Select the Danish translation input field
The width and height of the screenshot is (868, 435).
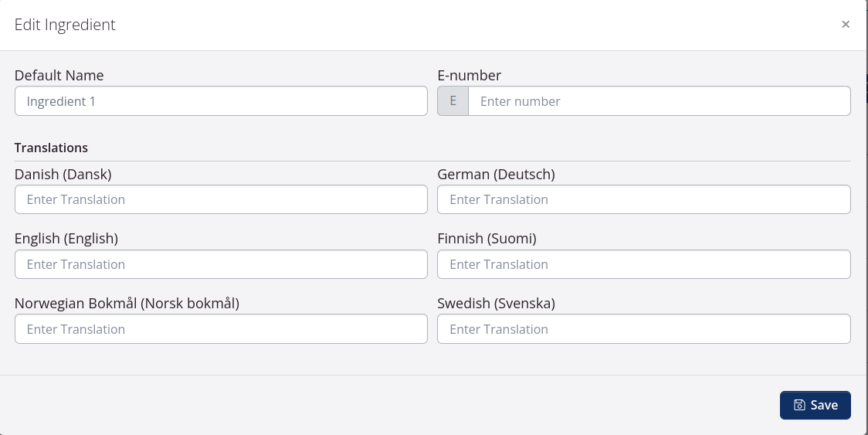coord(221,199)
